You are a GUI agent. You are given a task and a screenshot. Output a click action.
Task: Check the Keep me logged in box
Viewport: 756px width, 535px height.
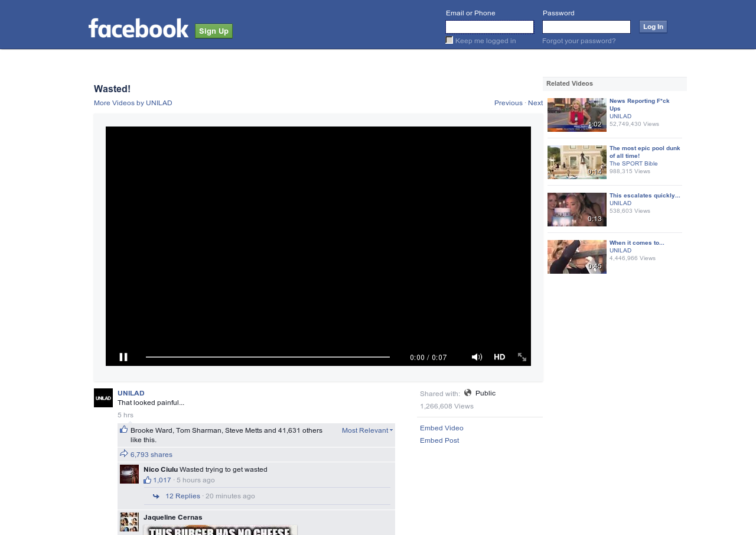pyautogui.click(x=449, y=40)
